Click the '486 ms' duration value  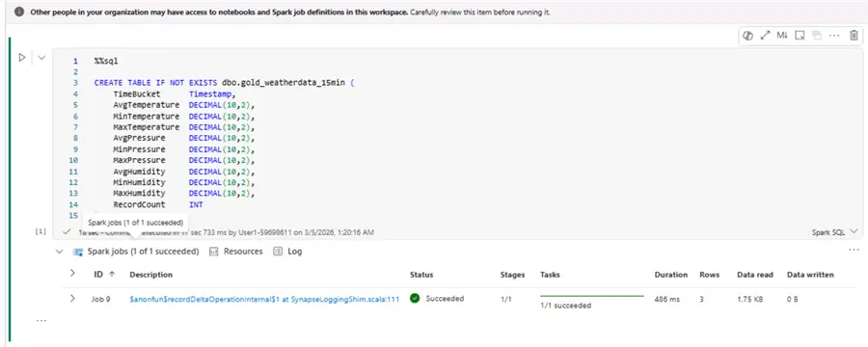[666, 299]
